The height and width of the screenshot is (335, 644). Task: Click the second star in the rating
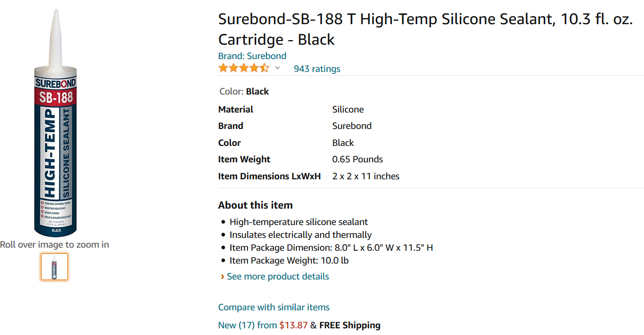click(x=233, y=68)
